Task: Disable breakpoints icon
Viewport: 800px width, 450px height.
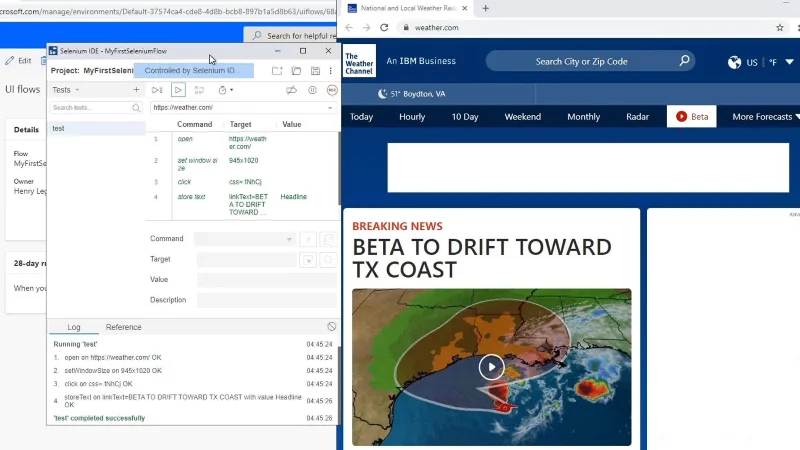Action: pyautogui.click(x=291, y=90)
